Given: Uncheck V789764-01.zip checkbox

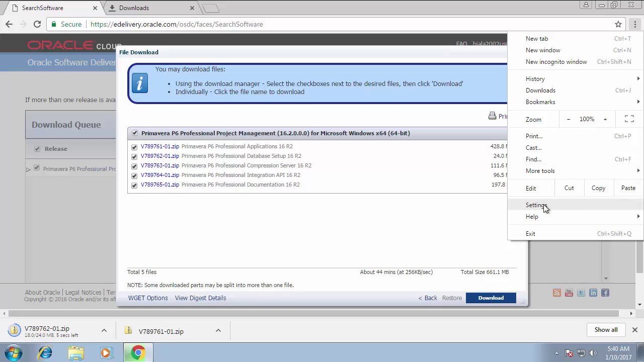Looking at the screenshot, I should pyautogui.click(x=134, y=175).
